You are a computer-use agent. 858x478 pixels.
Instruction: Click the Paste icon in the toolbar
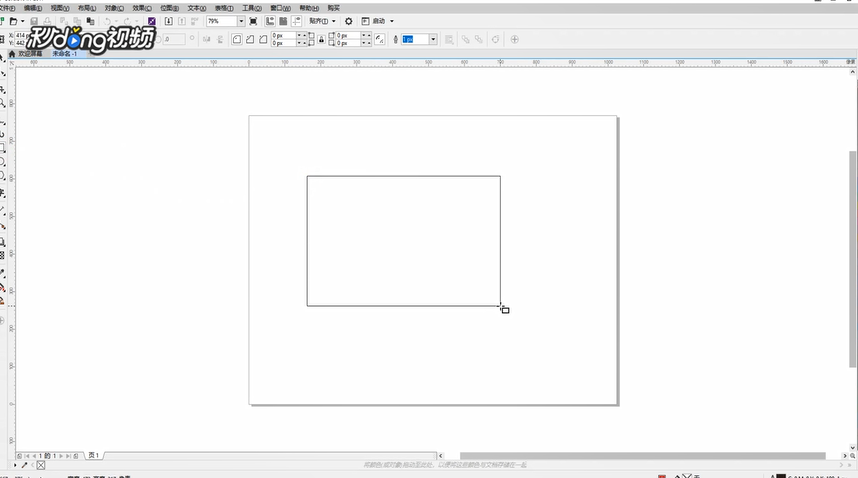tap(91, 21)
